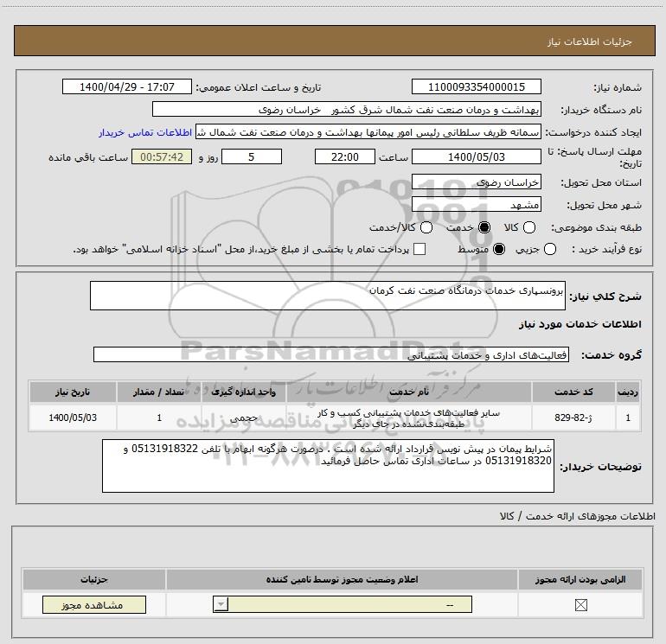Click unit cell حجمی
Viewport: 666px width, 644px height.
(x=243, y=418)
